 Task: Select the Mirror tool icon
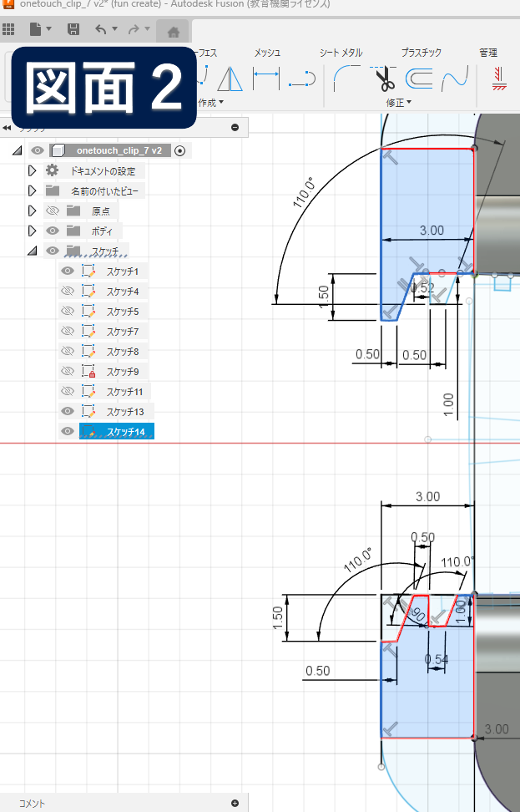pos(229,79)
